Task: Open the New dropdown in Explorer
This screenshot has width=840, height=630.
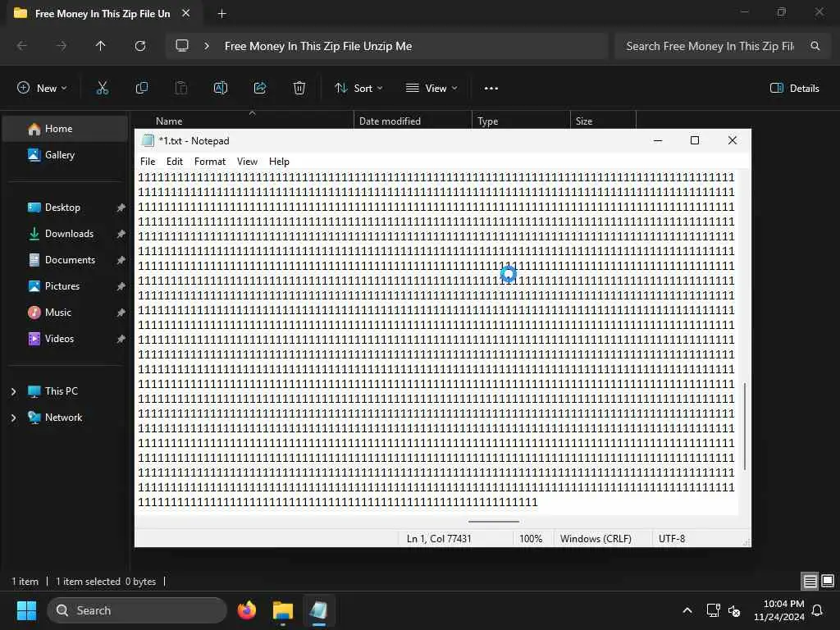Action: coord(42,88)
